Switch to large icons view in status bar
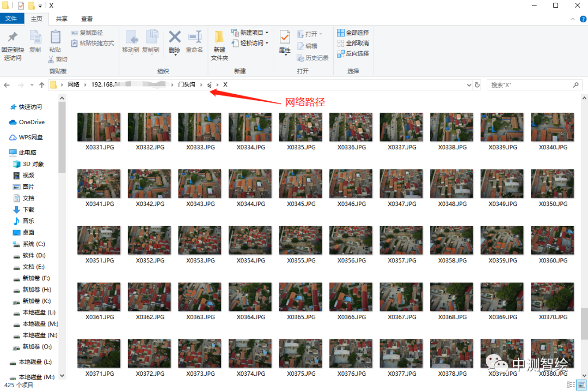588x391 pixels. click(x=581, y=384)
